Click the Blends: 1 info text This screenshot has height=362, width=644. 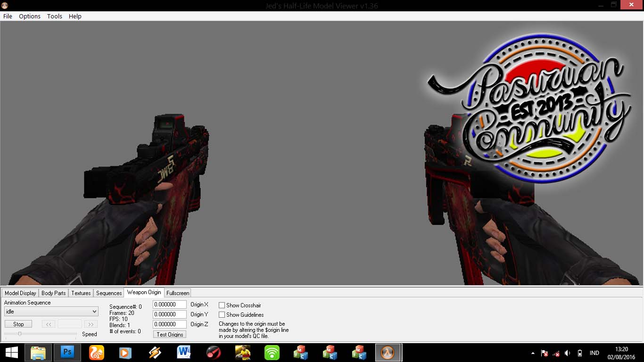[x=120, y=325]
